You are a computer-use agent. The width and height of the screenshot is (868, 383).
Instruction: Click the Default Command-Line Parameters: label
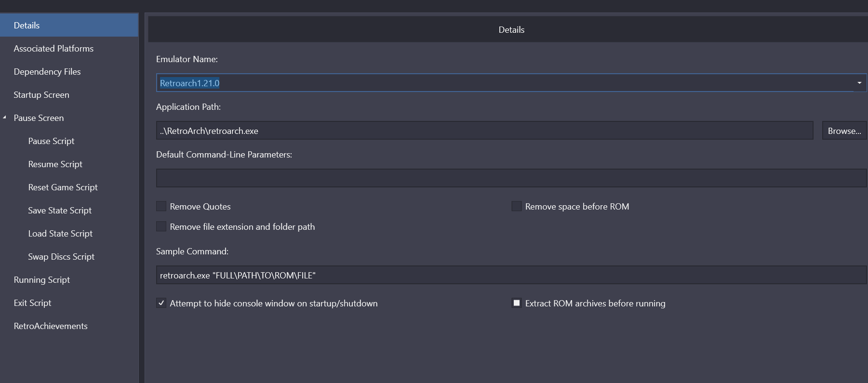(x=224, y=154)
